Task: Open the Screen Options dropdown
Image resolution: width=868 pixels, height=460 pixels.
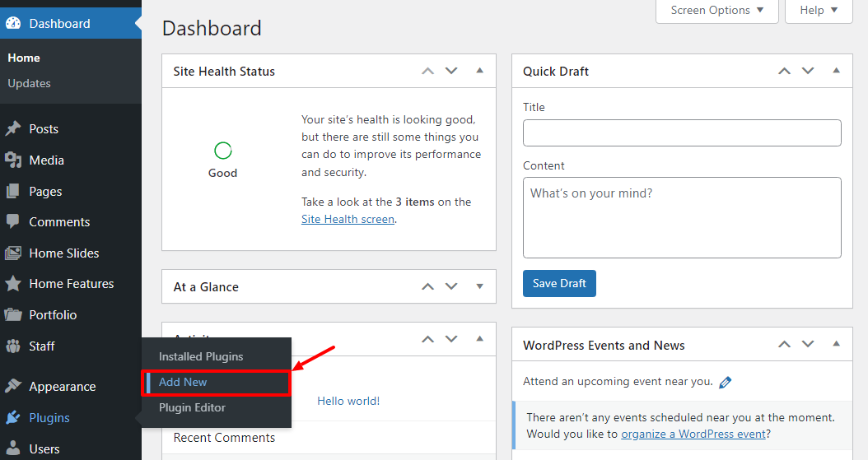Action: [x=717, y=11]
